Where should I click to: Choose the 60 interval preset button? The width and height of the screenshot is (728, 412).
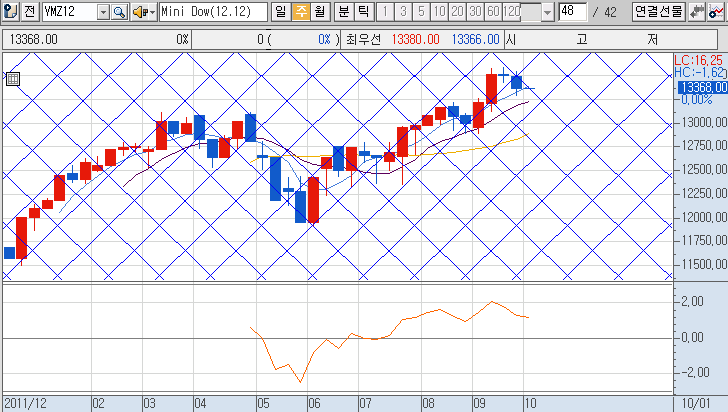point(492,12)
